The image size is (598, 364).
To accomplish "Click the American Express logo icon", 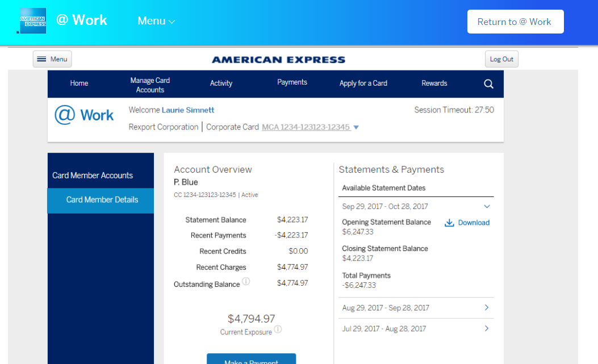I will tap(32, 20).
